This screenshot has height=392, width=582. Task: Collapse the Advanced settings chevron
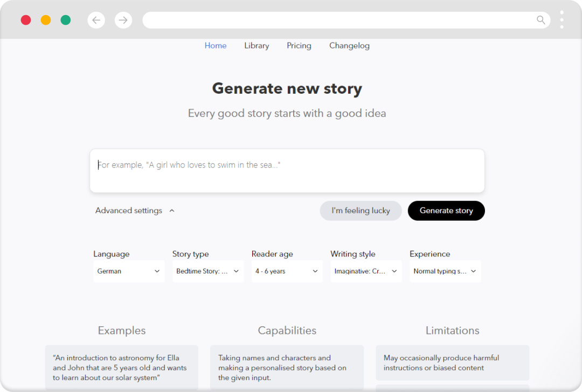172,211
